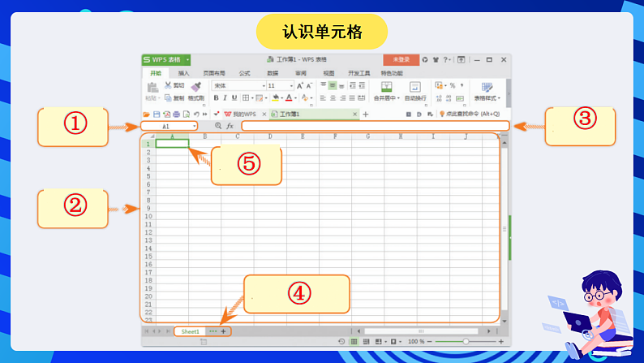
Task: Expand the Merge and Center dropdown arrow
Action: point(398,98)
